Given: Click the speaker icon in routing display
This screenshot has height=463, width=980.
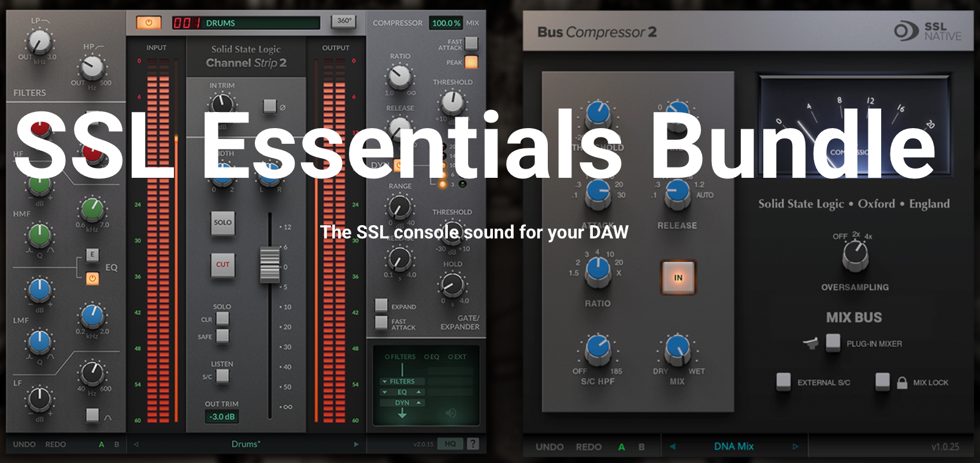Looking at the screenshot, I should [x=451, y=413].
